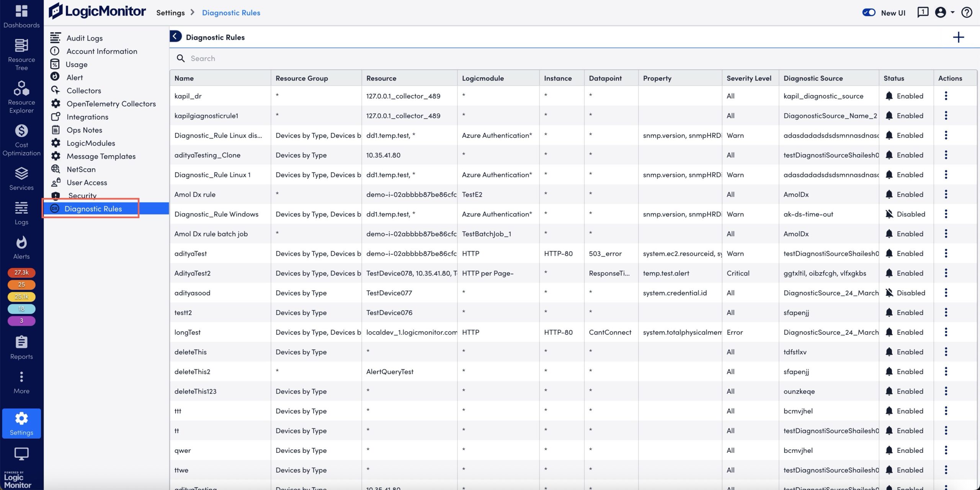This screenshot has height=490, width=980.
Task: Open actions menu for Amol Dx rule
Action: click(x=946, y=194)
